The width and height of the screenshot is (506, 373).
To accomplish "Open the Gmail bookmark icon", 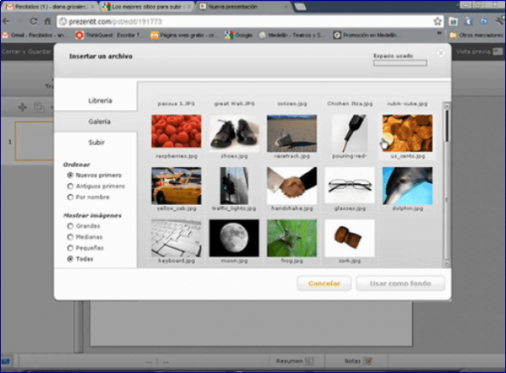I will click(x=5, y=35).
